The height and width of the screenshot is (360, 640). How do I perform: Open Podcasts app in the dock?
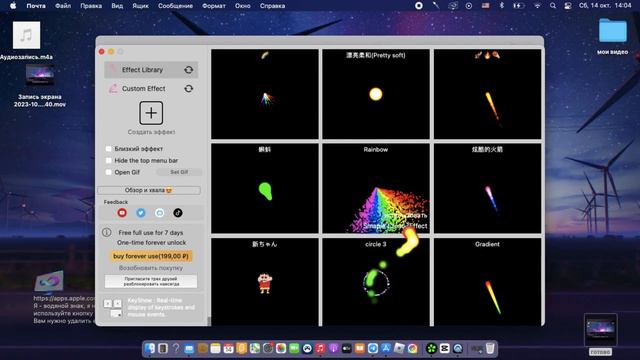pos(333,348)
